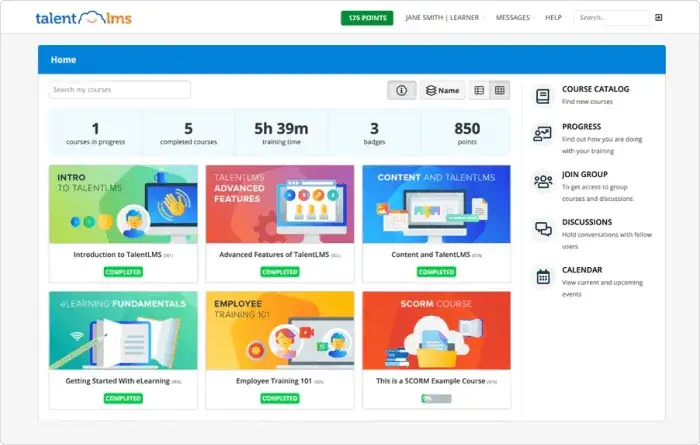Click the '1 courses in progress' stat

pyautogui.click(x=96, y=133)
